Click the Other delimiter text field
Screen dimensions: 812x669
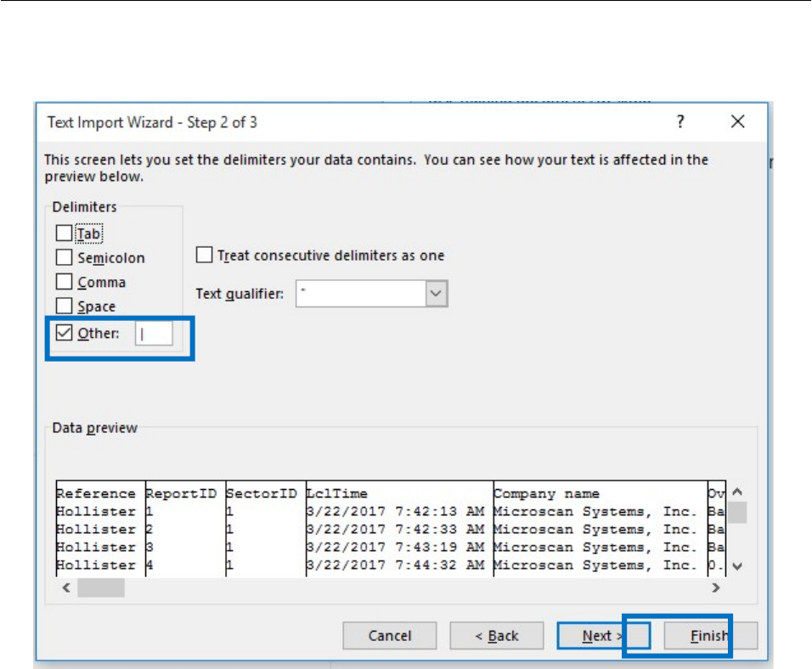[154, 334]
